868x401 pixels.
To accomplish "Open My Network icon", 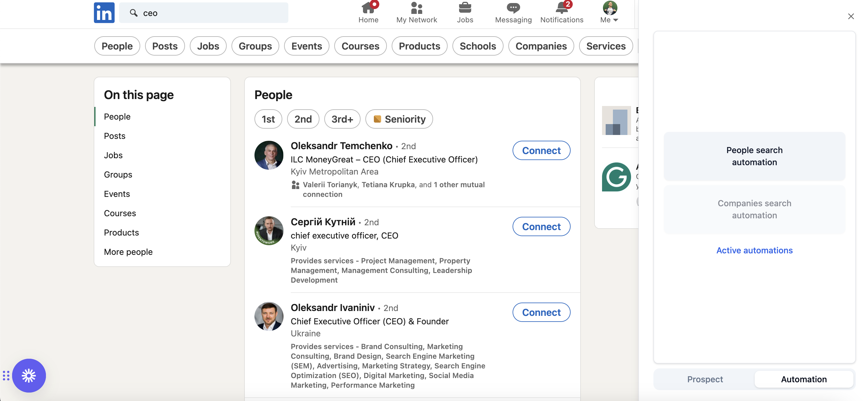I will point(416,8).
